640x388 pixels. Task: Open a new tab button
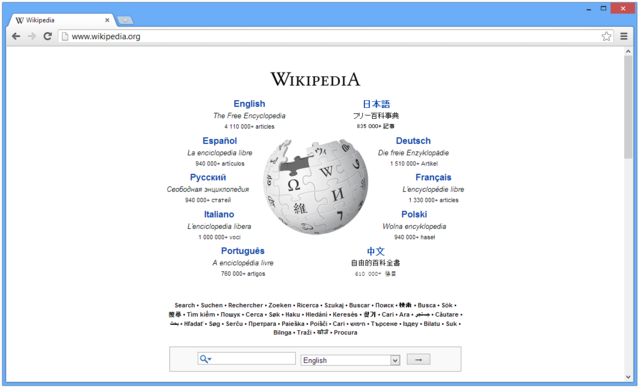(125, 20)
